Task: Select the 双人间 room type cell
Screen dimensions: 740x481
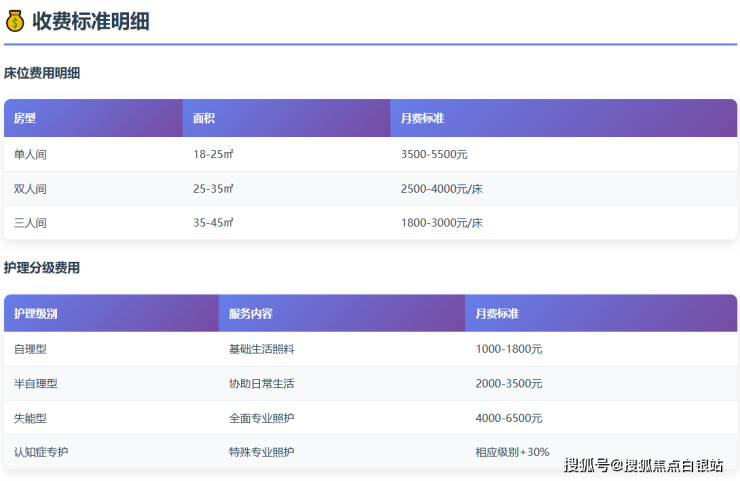Action: (x=30, y=189)
